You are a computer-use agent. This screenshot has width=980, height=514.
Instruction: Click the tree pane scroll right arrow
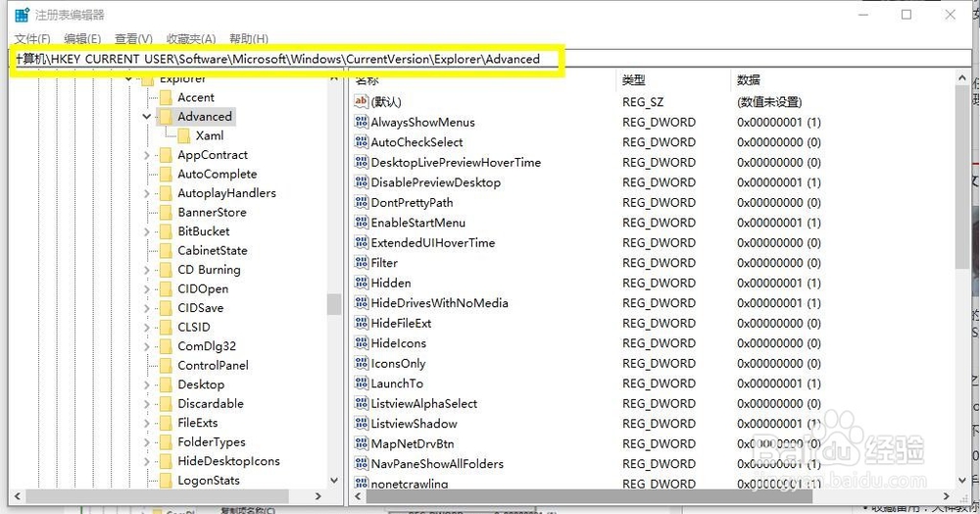[x=318, y=496]
